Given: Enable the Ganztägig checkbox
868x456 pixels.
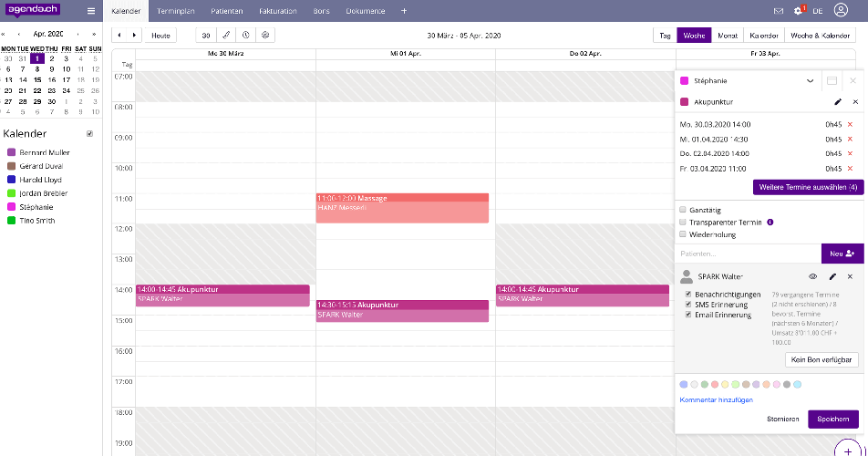Looking at the screenshot, I should 684,210.
